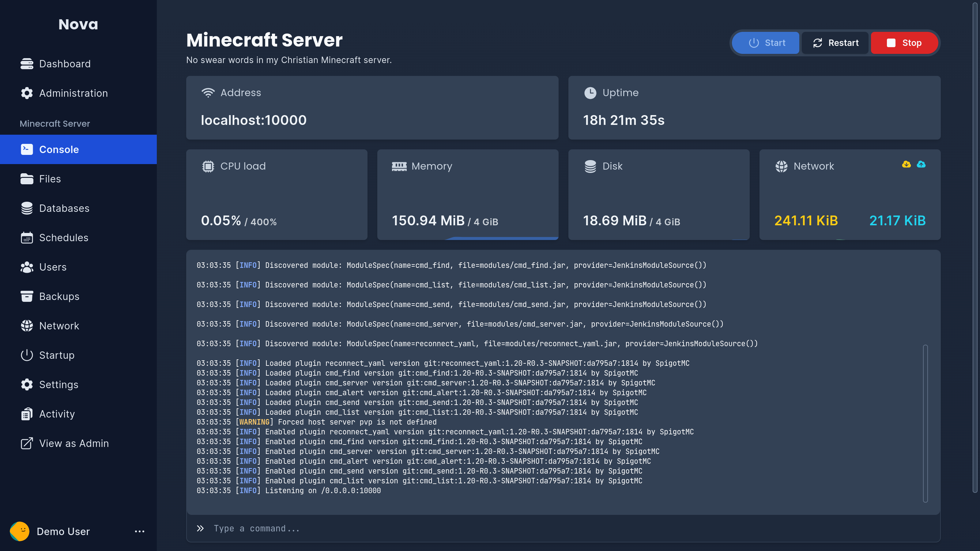Screen dimensions: 980x551
Task: Open the Demo User three-dots menu
Action: point(140,531)
